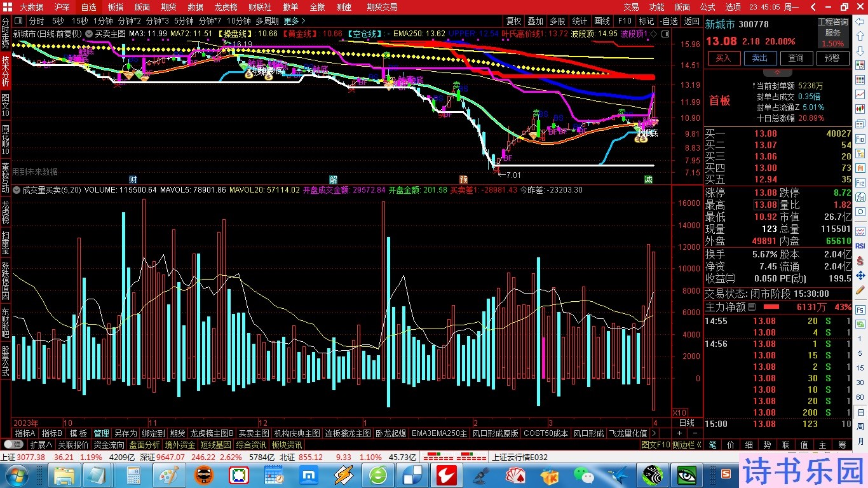Click the 预 marker on chart timeline
Screen dimensions: 868x488
(x=463, y=179)
